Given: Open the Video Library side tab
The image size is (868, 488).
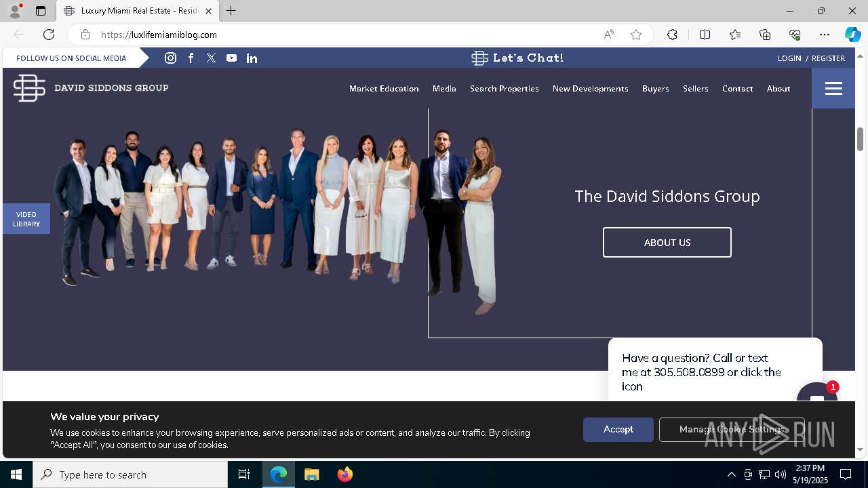Looking at the screenshot, I should point(26,219).
